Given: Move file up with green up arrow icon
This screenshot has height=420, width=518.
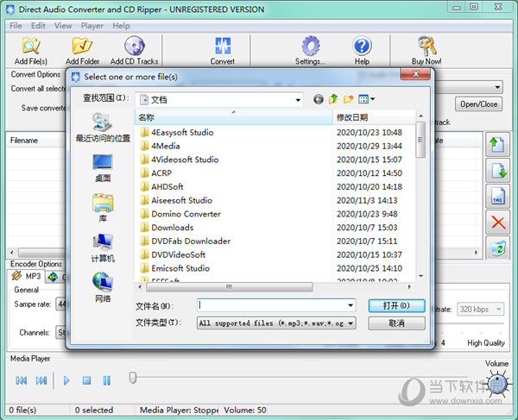Looking at the screenshot, I should [x=497, y=145].
